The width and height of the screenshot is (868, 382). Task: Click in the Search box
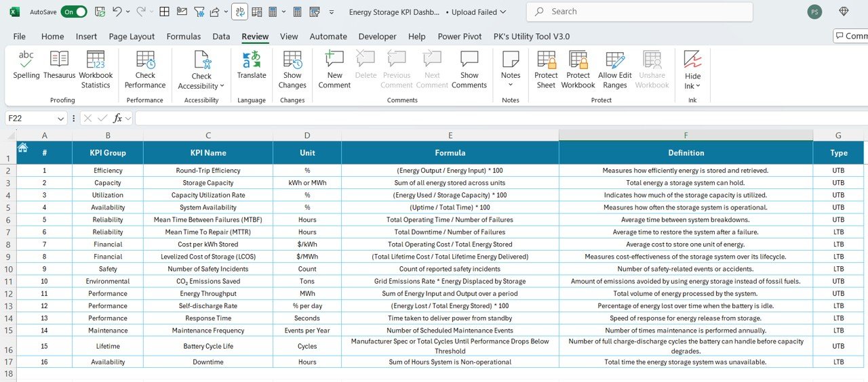coord(639,12)
